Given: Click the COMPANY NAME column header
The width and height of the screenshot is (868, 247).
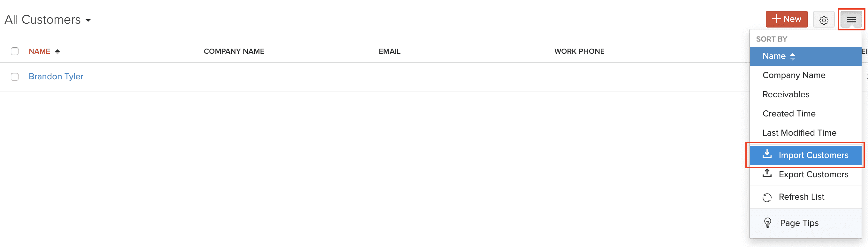Looking at the screenshot, I should [234, 51].
